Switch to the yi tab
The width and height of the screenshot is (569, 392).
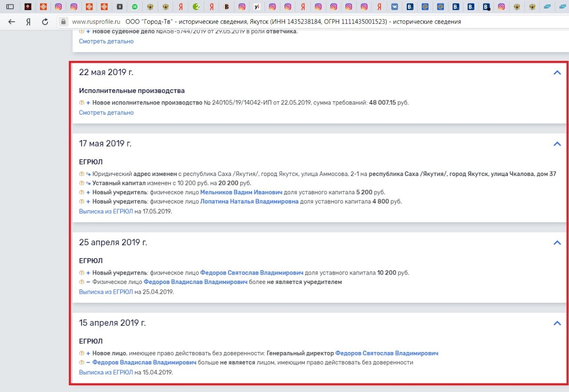(257, 7)
